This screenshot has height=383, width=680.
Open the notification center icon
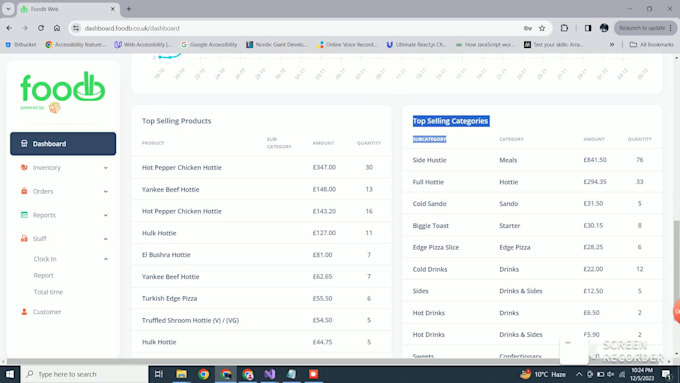tap(667, 374)
